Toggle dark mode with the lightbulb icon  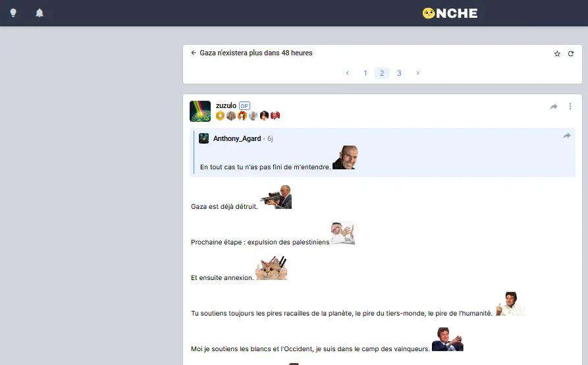pos(13,13)
